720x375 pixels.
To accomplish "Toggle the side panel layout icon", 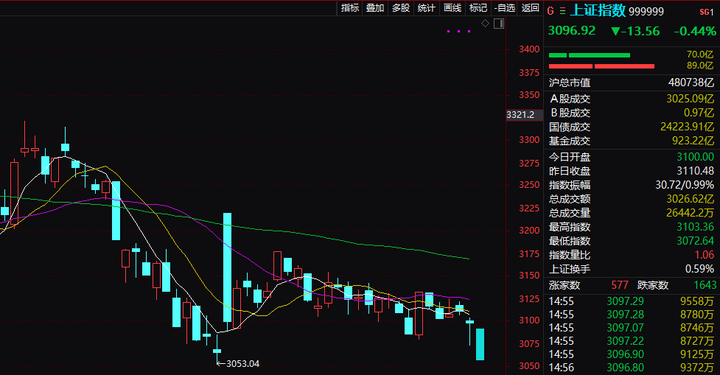I will [499, 23].
